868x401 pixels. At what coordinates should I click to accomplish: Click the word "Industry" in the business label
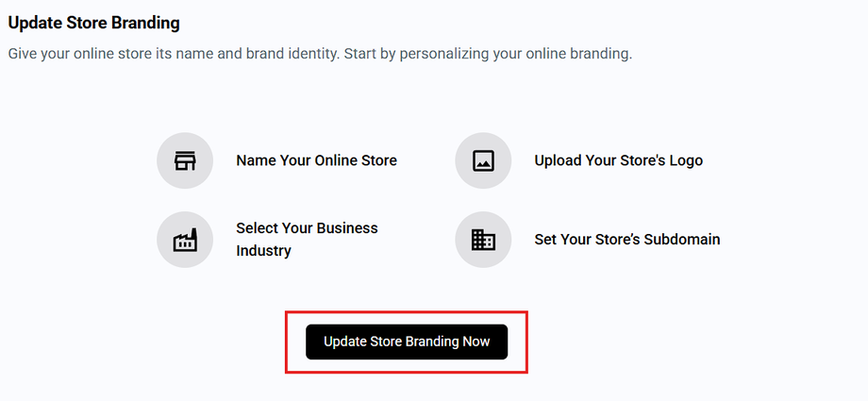[x=263, y=251]
